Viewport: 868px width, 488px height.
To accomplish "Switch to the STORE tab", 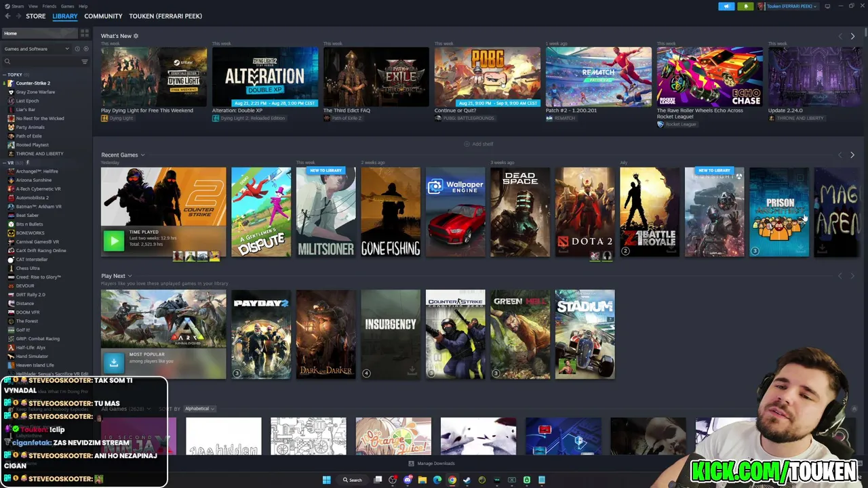I will (36, 16).
